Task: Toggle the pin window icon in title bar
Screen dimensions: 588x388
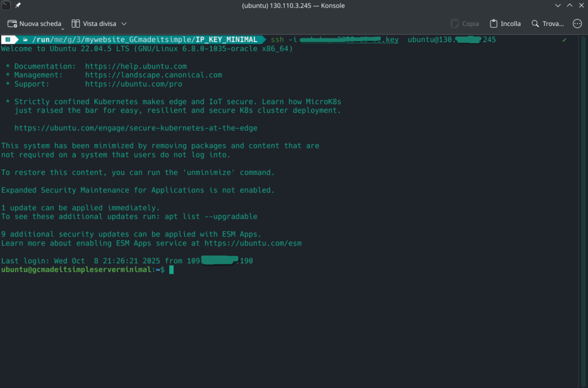Action: coord(18,6)
